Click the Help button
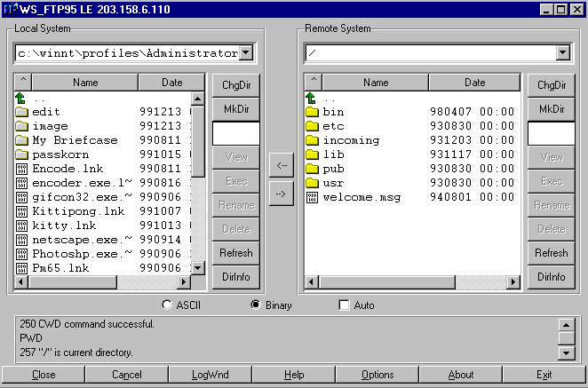Screen dimensions: 588x388 (x=294, y=375)
